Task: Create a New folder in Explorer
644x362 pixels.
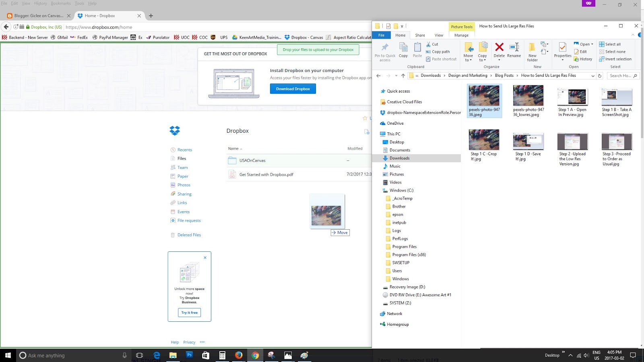Action: (532, 52)
